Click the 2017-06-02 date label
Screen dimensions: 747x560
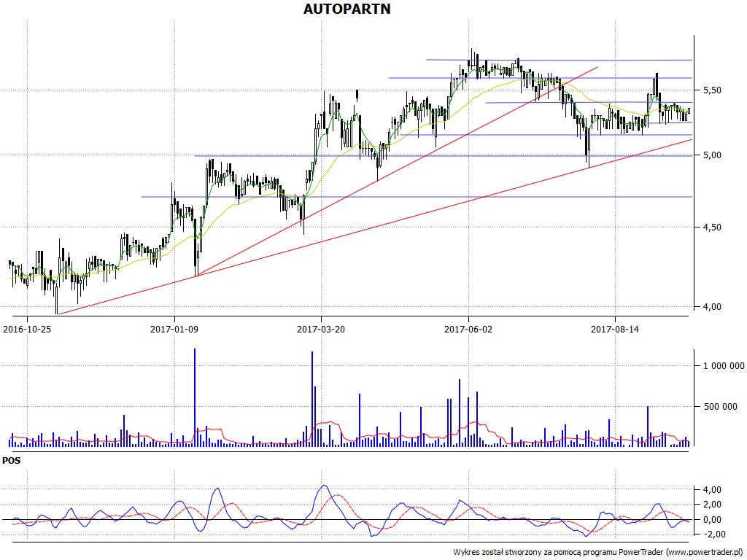(468, 329)
